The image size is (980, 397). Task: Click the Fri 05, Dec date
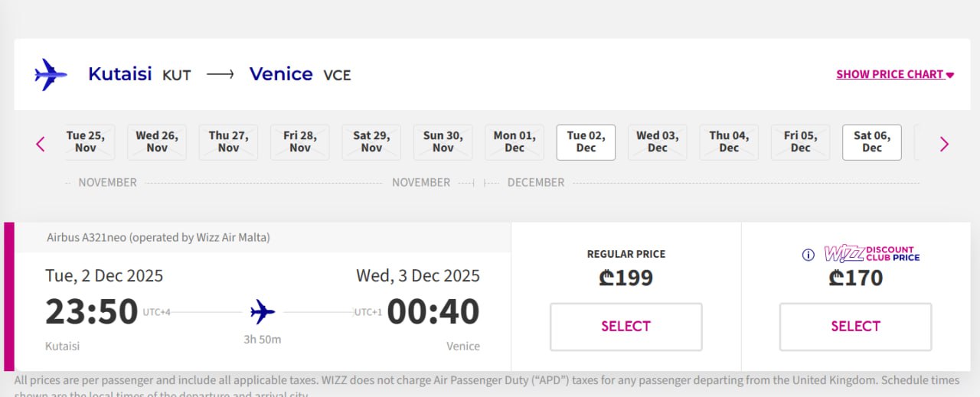point(800,142)
